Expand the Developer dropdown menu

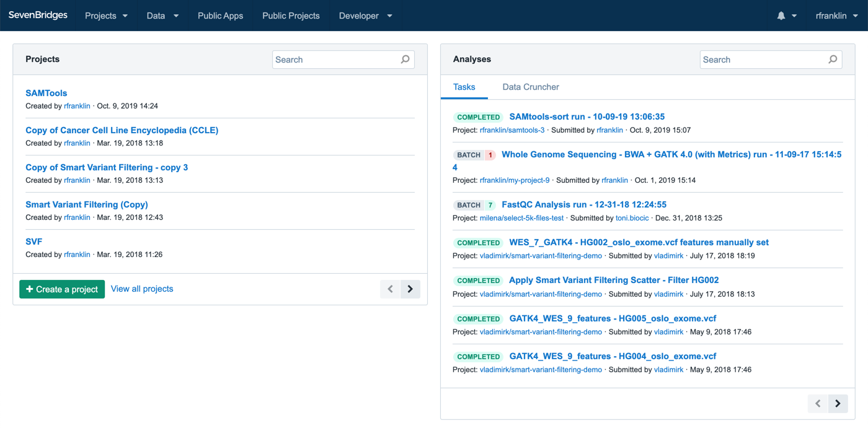(x=365, y=15)
